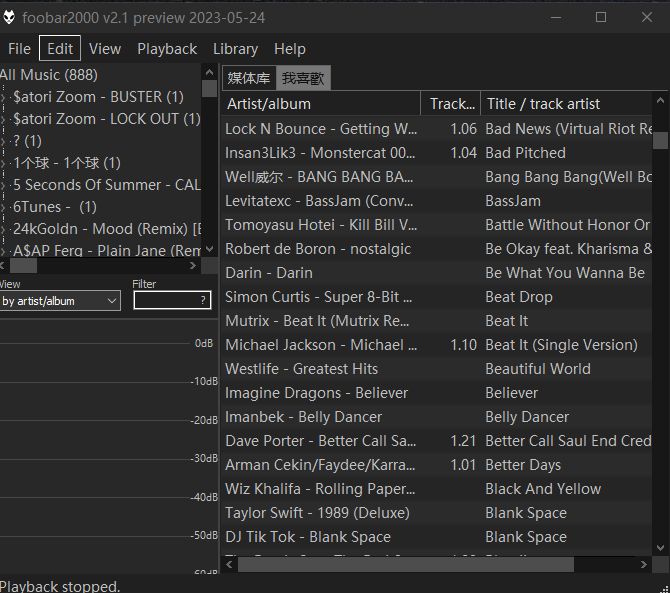This screenshot has width=670, height=593.
Task: Select 'Wiz Khalifa - Rolling Paper...' row
Action: coord(437,489)
